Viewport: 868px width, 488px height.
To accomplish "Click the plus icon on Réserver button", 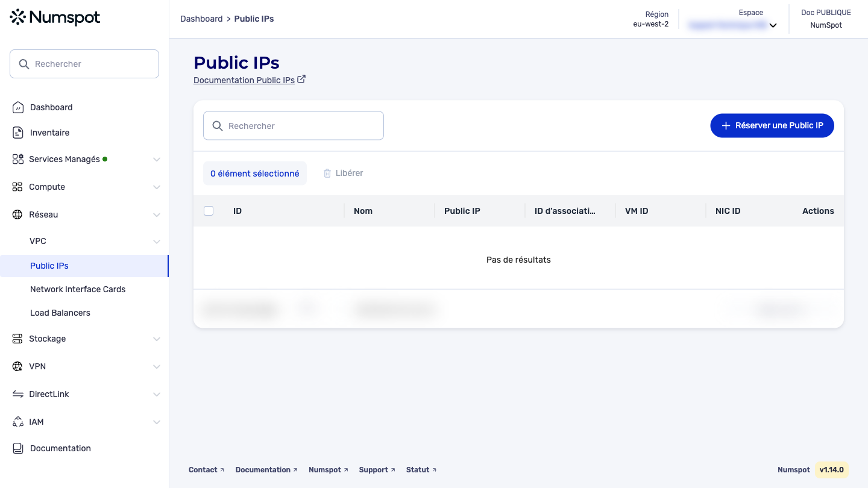I will [726, 126].
